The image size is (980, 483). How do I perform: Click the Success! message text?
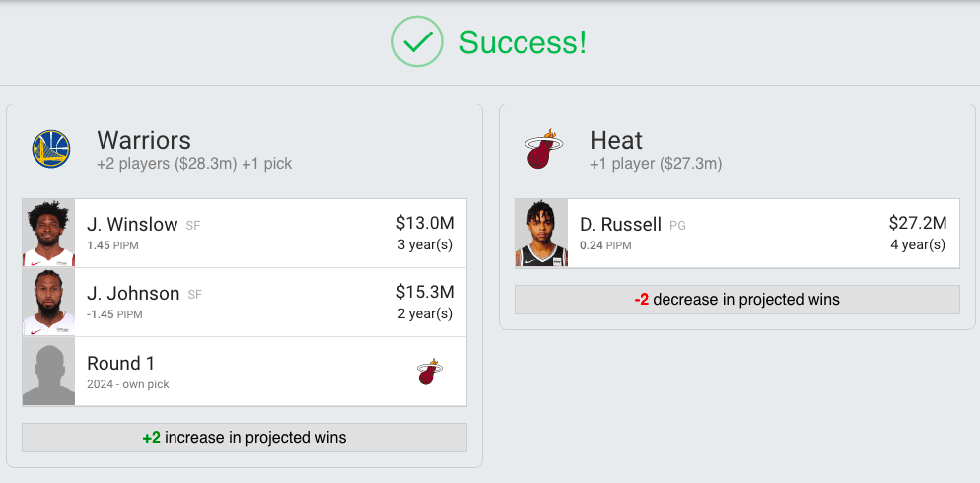tap(523, 42)
